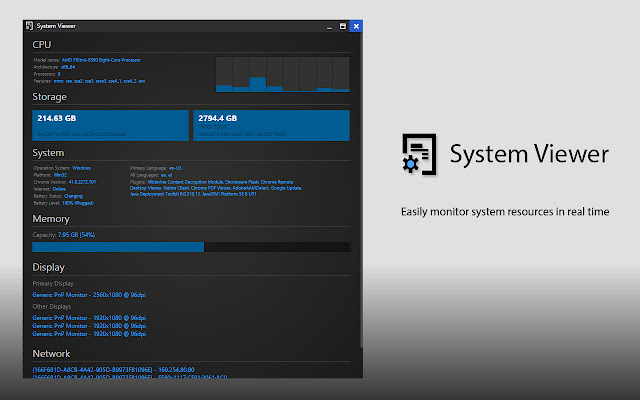The height and width of the screenshot is (400, 640).
Task: Click the CPU section heading
Action: pyautogui.click(x=42, y=44)
